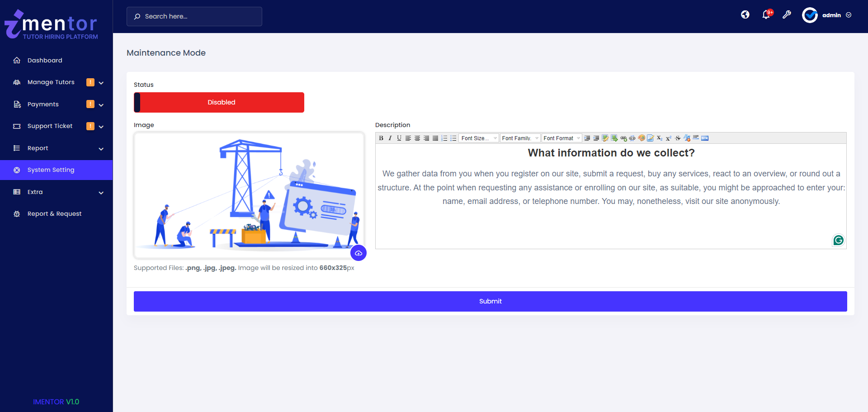Click the wrench settings icon in the top bar
868x412 pixels.
787,14
